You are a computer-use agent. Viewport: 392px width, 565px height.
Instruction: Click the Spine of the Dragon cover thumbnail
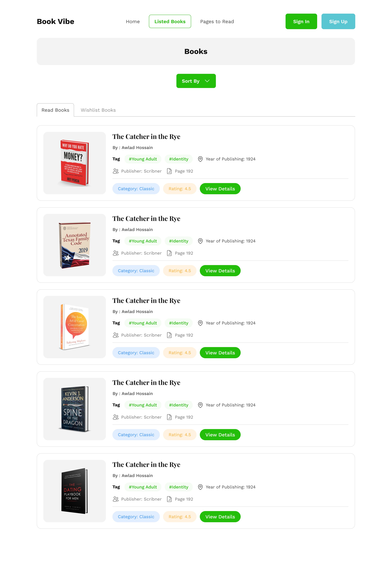tap(74, 409)
